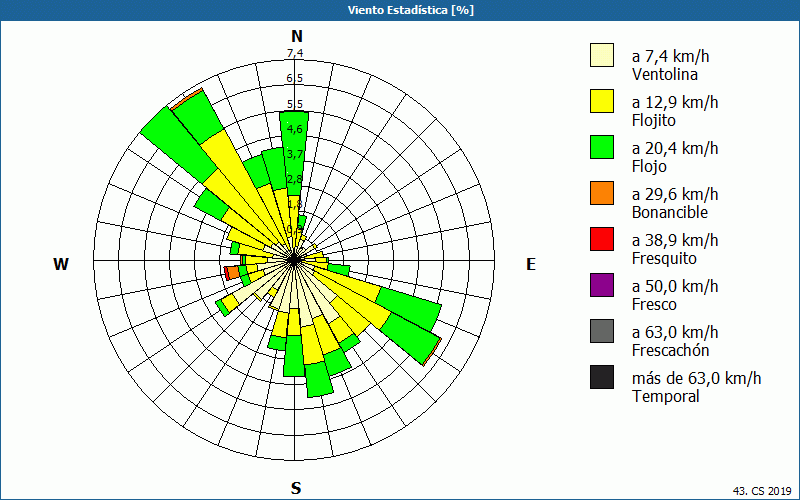The height and width of the screenshot is (500, 800).
Task: Click the 'Fresquito' legend label
Action: pyautogui.click(x=664, y=258)
